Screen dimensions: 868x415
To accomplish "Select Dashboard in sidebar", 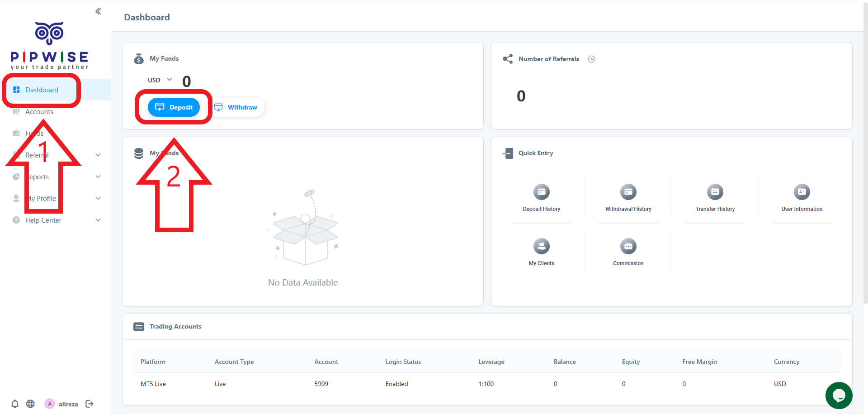I will (x=42, y=90).
